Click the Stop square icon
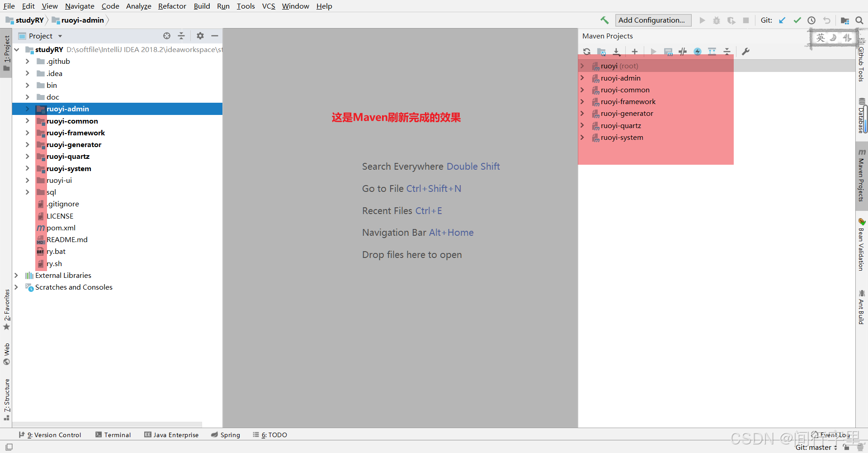The image size is (868, 453). (746, 20)
